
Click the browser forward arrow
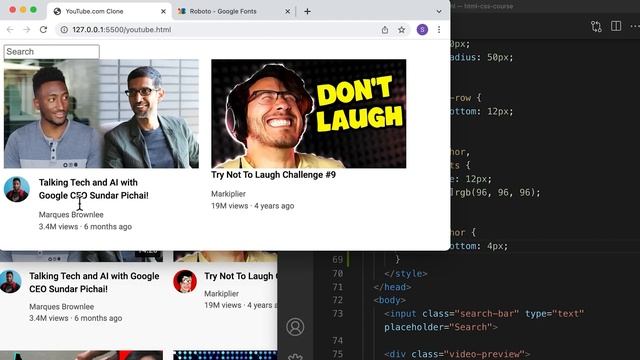click(27, 29)
